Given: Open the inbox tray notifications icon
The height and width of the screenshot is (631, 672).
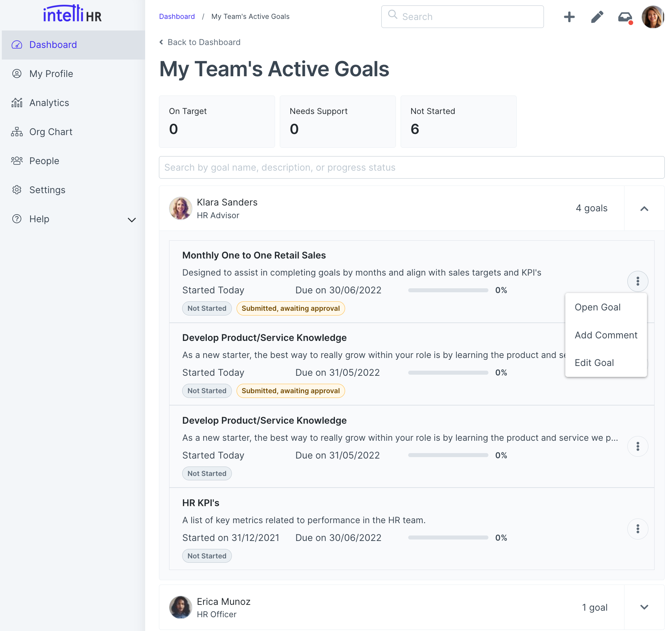Looking at the screenshot, I should (625, 17).
